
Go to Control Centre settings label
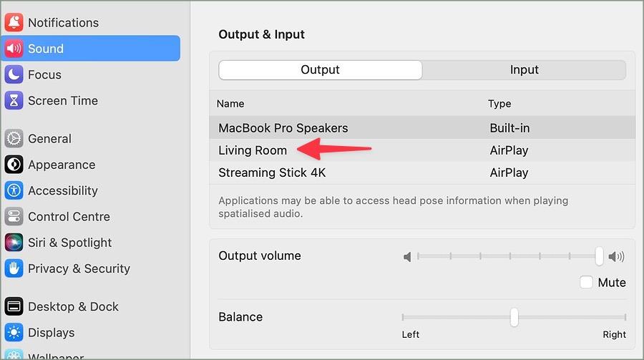pyautogui.click(x=69, y=217)
